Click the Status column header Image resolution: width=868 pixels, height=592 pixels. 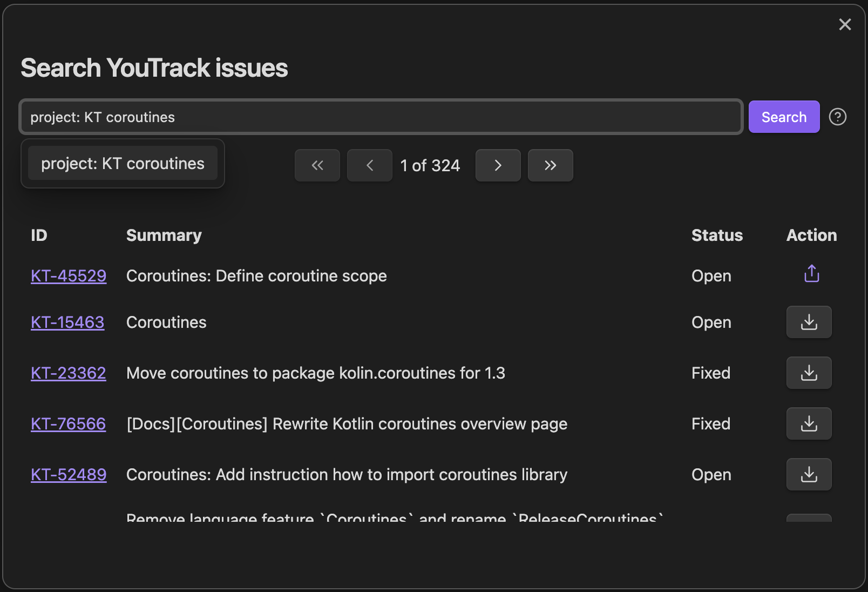click(x=717, y=236)
